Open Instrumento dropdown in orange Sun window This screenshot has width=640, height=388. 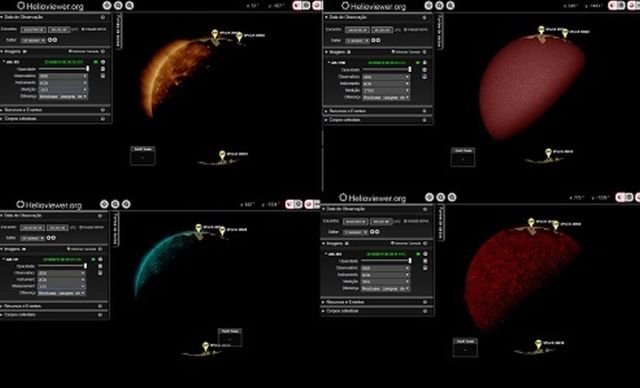point(63,83)
